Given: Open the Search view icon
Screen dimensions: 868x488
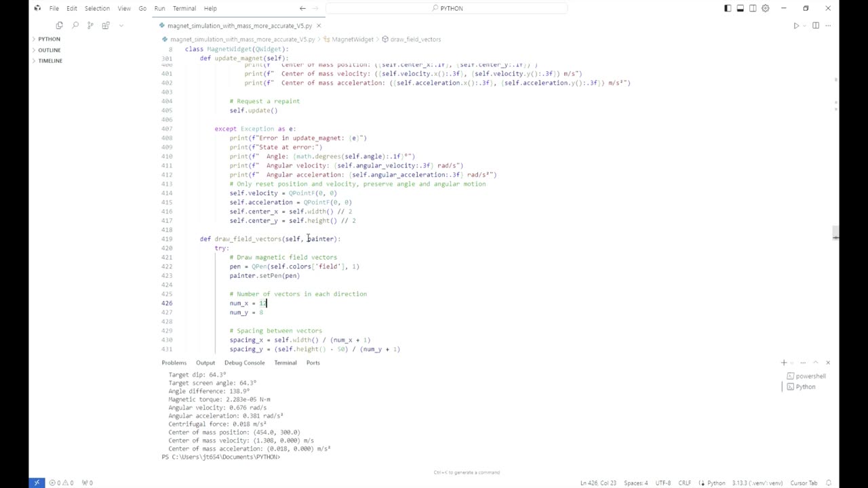Looking at the screenshot, I should [x=75, y=26].
